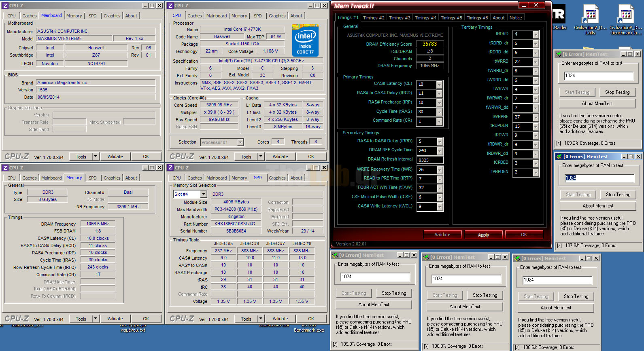Click the Intel Core i7 logo in CPU-Z
Image resolution: width=644 pixels, height=351 pixels.
point(305,41)
